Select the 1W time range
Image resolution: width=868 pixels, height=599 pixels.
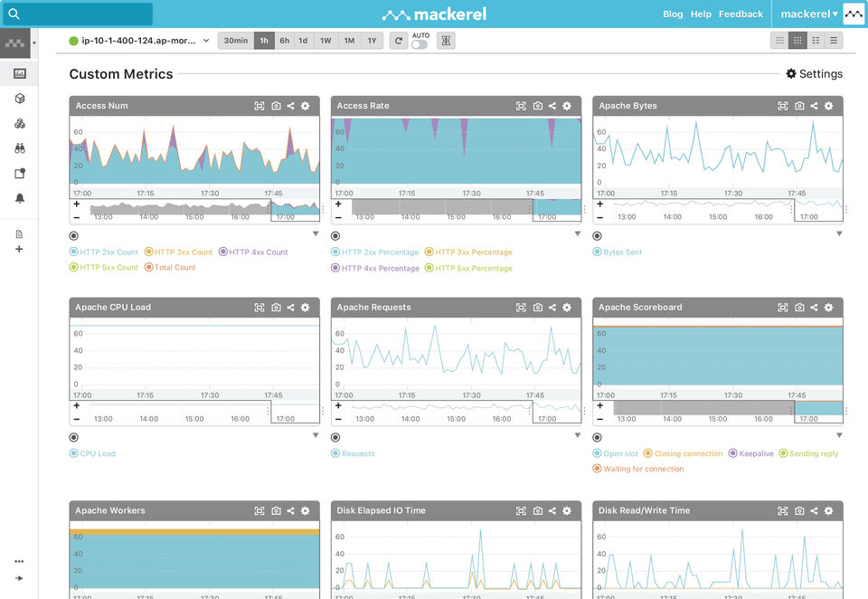[325, 41]
